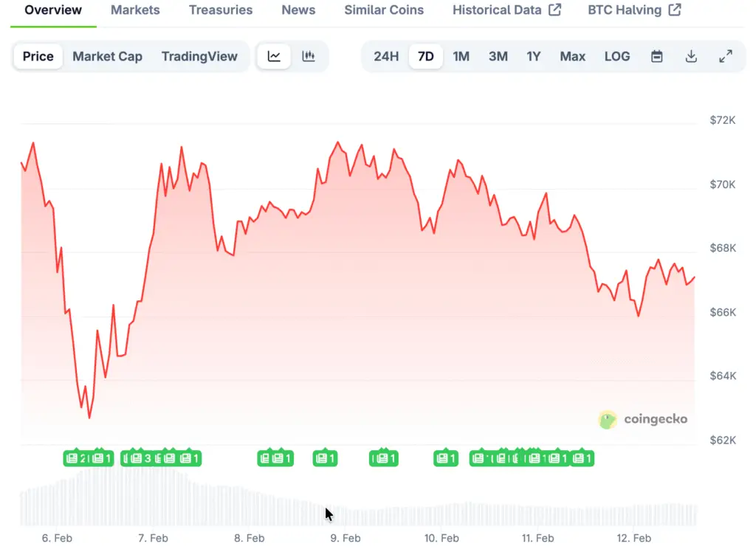Open the lone news marker left of 9 Feb

point(325,458)
